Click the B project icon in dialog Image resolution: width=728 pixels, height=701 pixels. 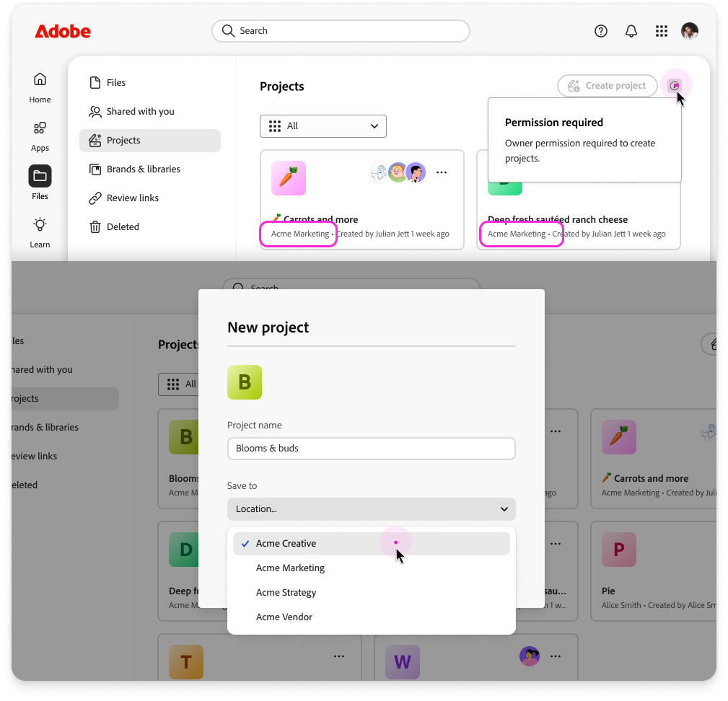coord(244,382)
